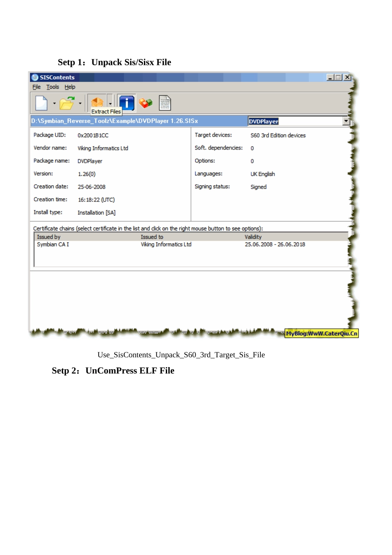Open the dropdown arrow beside New file icon
Viewport: 392px width, 555px height.
tap(54, 103)
